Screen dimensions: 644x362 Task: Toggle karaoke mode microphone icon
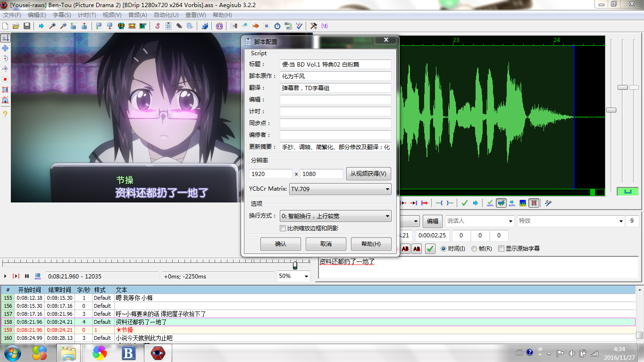point(548,203)
